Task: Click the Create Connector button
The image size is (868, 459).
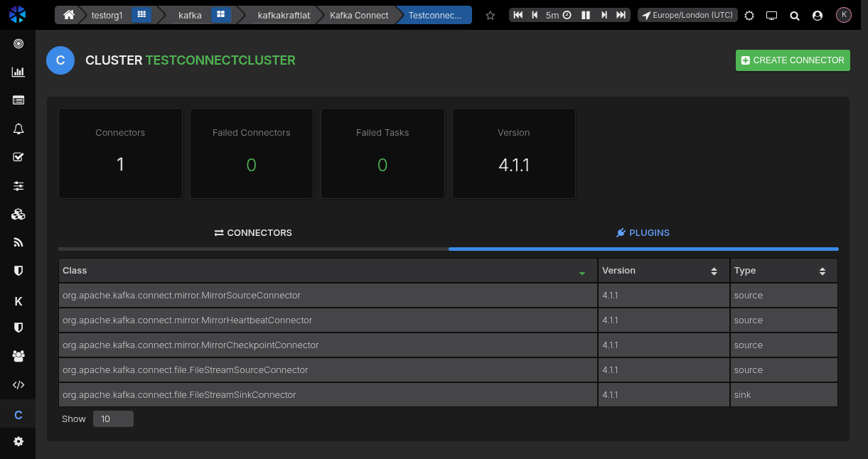Action: click(x=793, y=60)
